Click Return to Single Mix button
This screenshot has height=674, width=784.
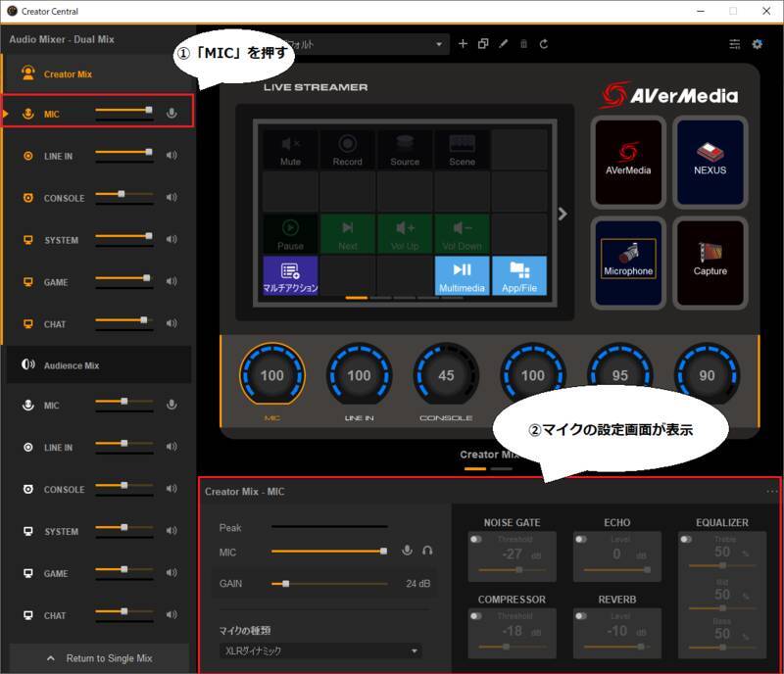[x=99, y=658]
